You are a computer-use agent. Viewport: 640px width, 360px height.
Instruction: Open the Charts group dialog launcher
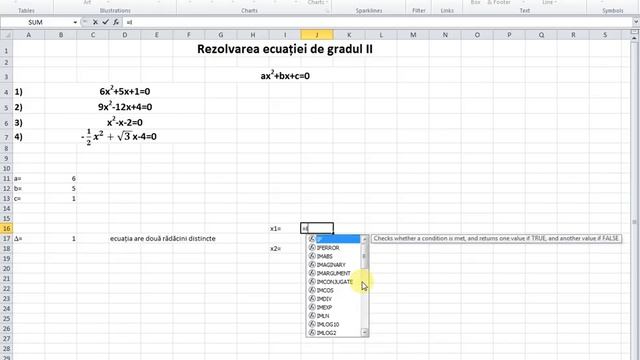[x=327, y=11]
